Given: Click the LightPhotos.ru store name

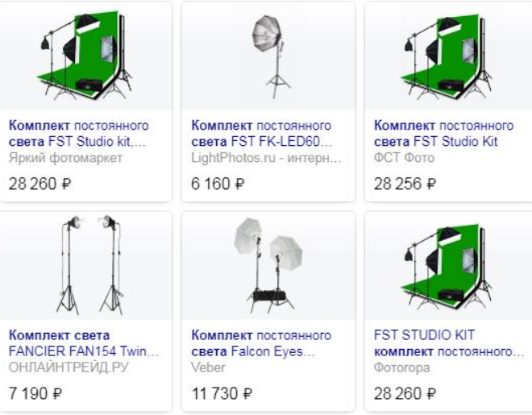Looking at the screenshot, I should 266,158.
